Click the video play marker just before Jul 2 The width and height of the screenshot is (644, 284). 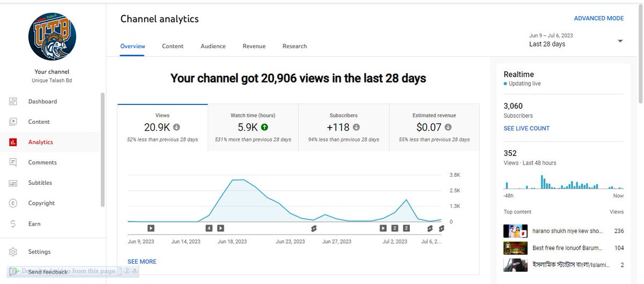click(383, 228)
